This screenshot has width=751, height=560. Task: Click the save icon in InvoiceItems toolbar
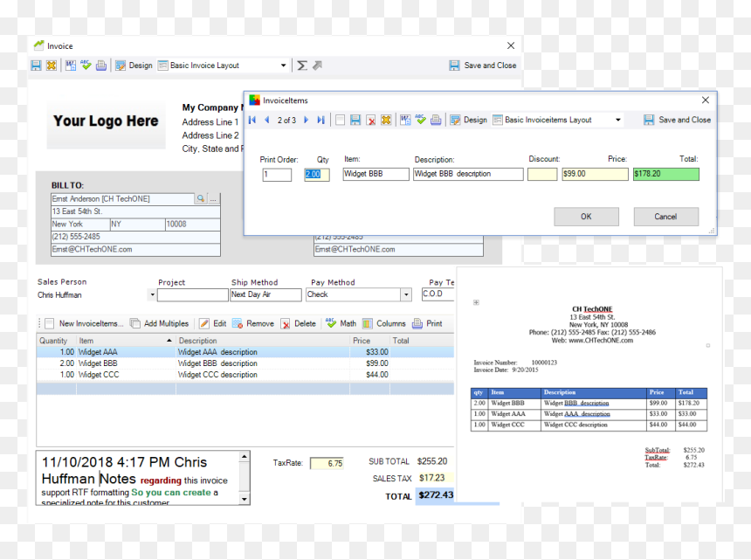[355, 120]
